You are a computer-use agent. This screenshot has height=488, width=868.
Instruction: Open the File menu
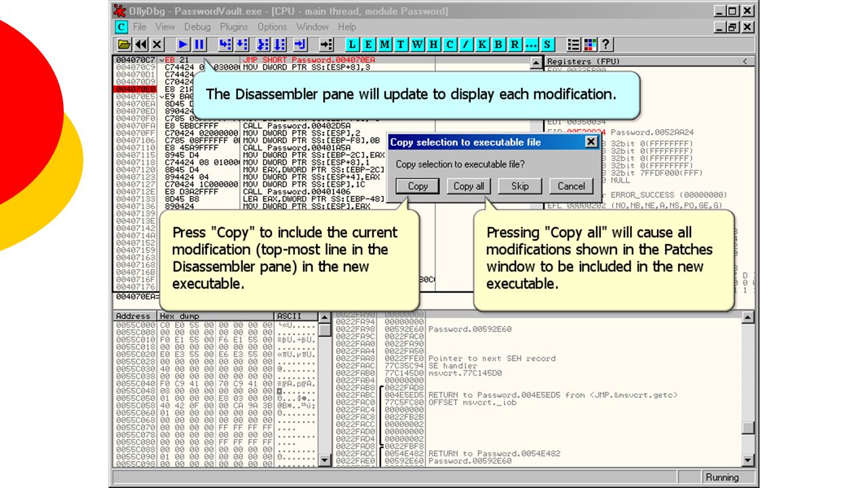pos(140,27)
